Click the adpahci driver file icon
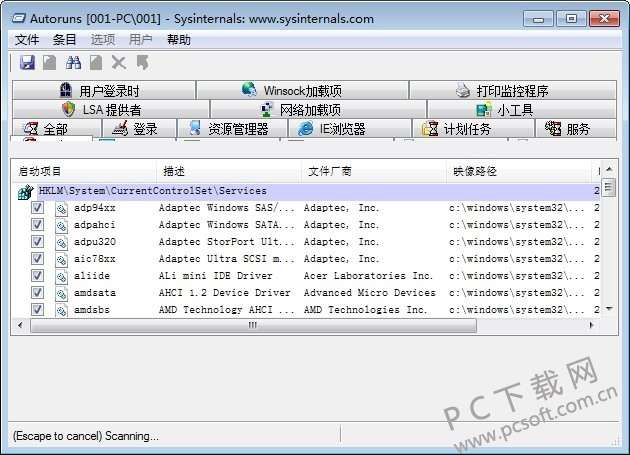The height and width of the screenshot is (455, 630). (61, 225)
